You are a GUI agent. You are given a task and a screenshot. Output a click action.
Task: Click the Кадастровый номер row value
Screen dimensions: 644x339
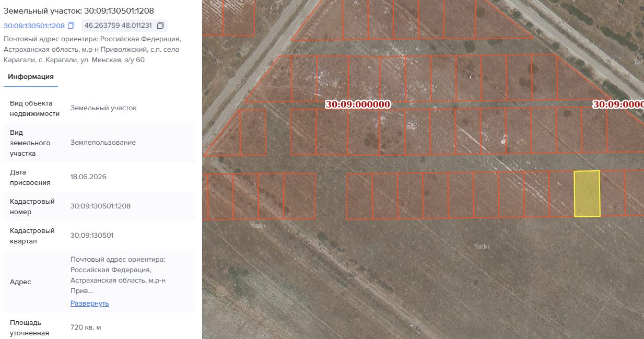[x=100, y=206]
